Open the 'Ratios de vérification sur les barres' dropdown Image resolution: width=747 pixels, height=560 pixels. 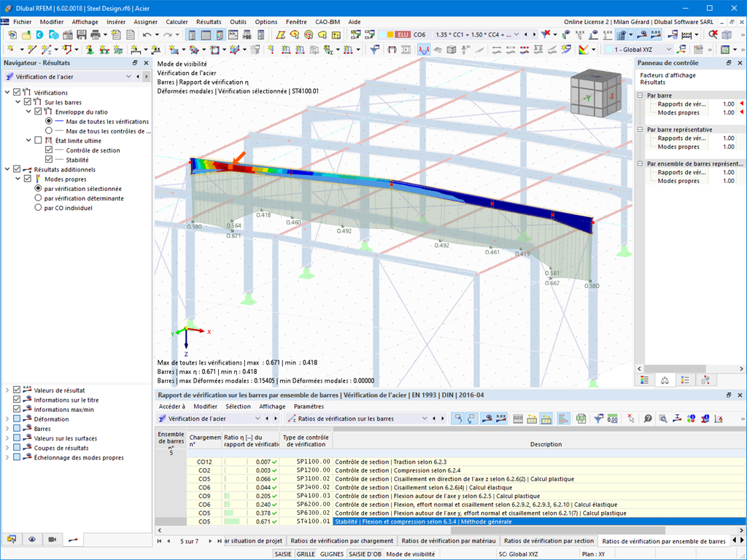(424, 419)
